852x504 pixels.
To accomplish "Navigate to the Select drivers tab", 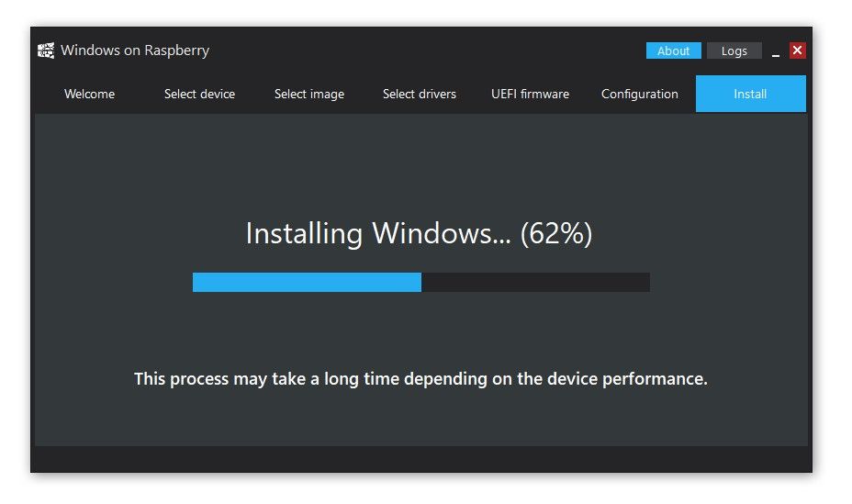I will pyautogui.click(x=420, y=94).
